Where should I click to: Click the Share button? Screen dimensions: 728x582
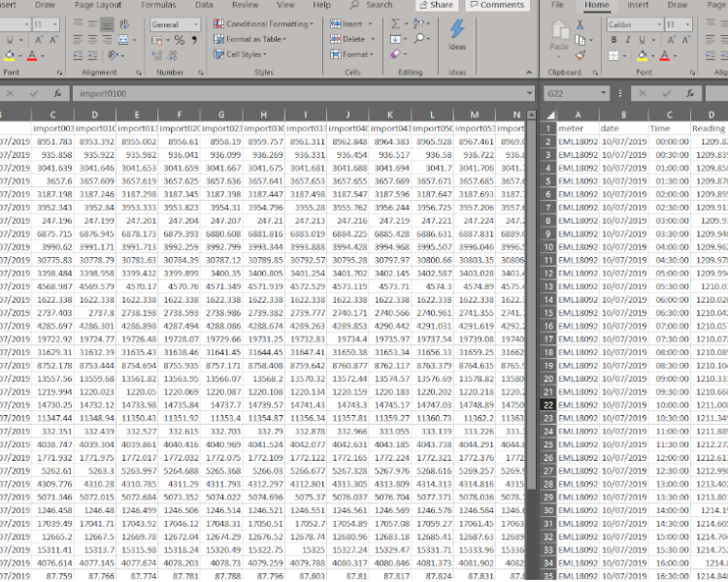pos(436,5)
